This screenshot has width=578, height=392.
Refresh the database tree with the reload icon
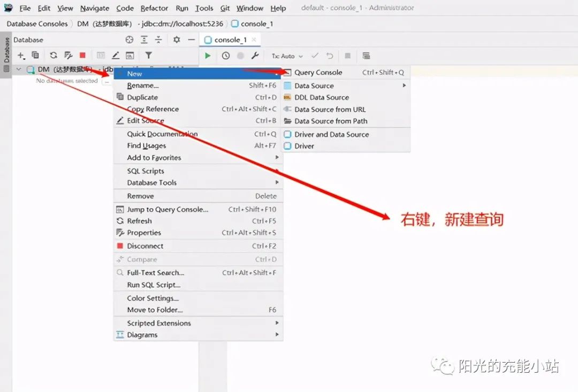click(54, 55)
